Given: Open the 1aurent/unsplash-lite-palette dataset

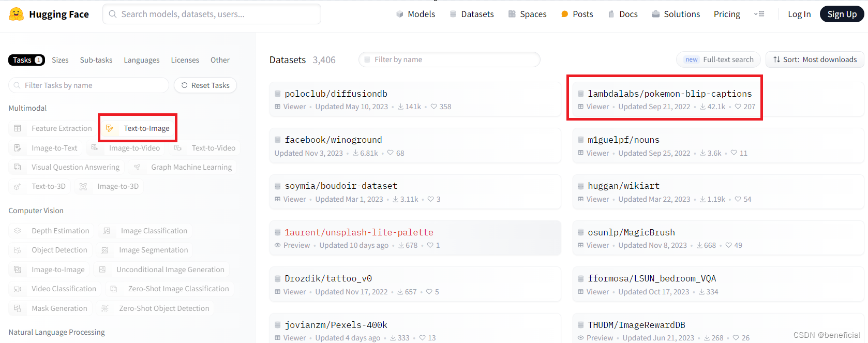Looking at the screenshot, I should 415,238.
